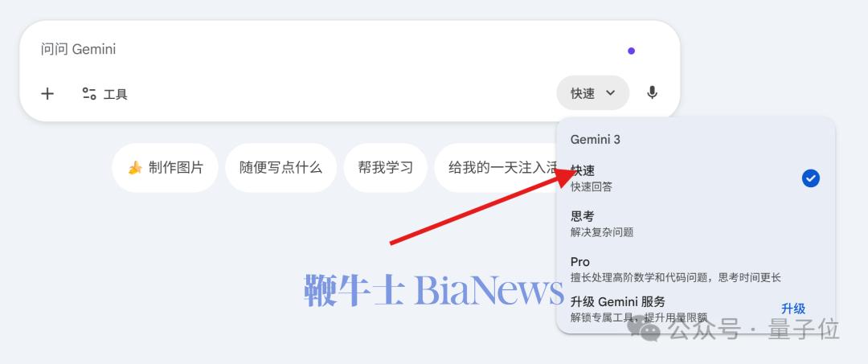The width and height of the screenshot is (868, 364).
Task: Click the banana icon on 制作图片 chip
Action: [x=135, y=168]
